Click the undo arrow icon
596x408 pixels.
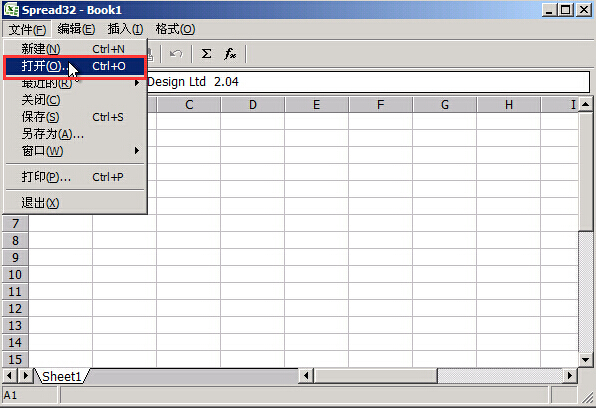176,54
